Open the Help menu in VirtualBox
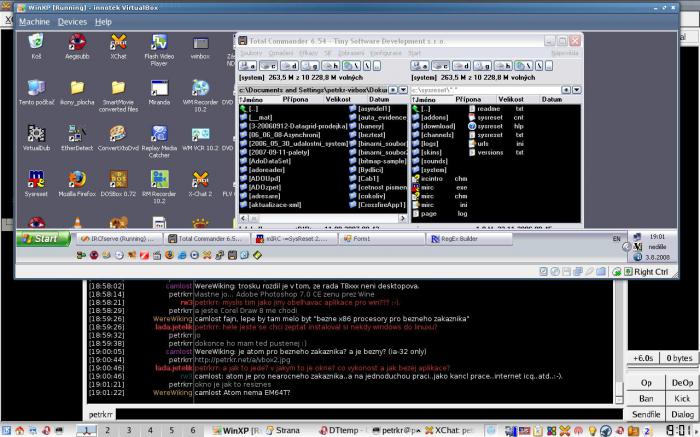 click(x=103, y=22)
